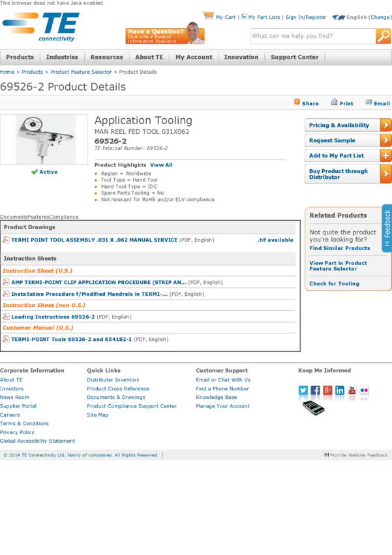This screenshot has width=392, height=555.
Task: Open the Share icon
Action: (x=297, y=103)
